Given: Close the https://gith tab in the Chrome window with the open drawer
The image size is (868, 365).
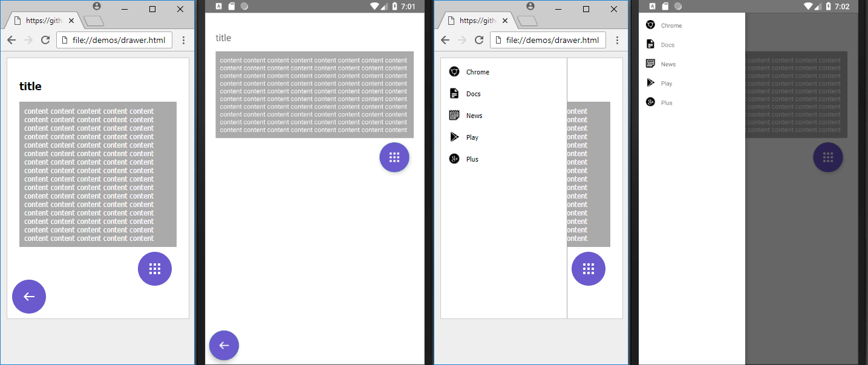Looking at the screenshot, I should click(x=505, y=21).
